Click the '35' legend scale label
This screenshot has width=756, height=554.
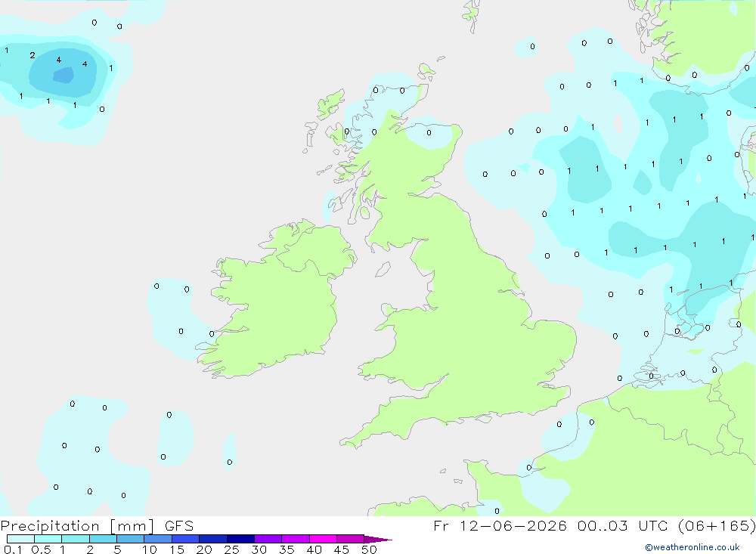tap(287, 549)
